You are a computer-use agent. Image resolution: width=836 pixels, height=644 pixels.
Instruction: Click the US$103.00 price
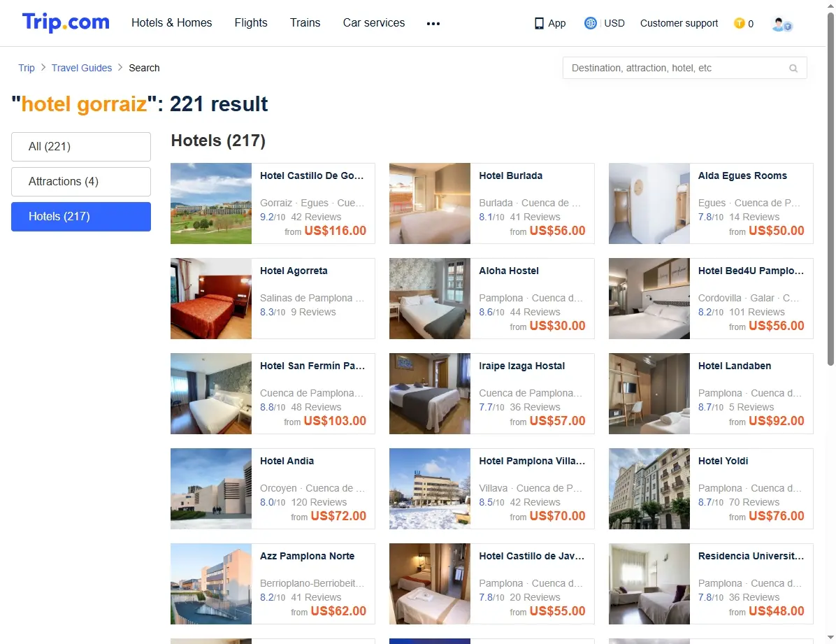(335, 420)
